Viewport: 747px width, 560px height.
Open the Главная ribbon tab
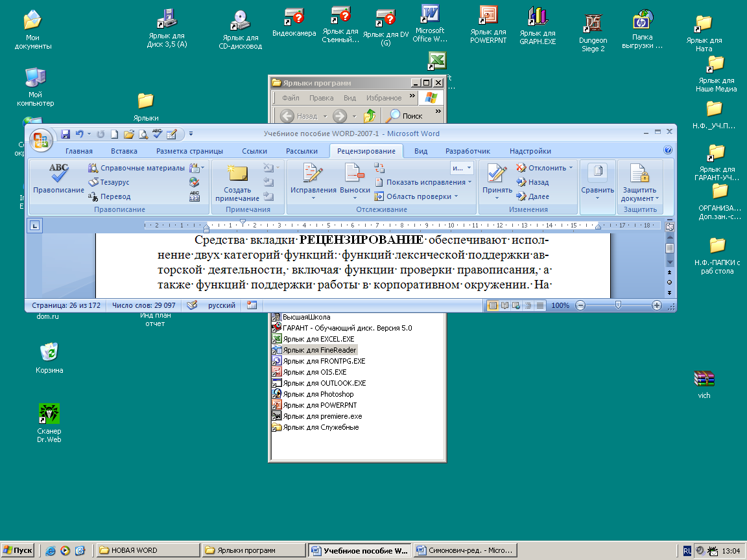(79, 151)
